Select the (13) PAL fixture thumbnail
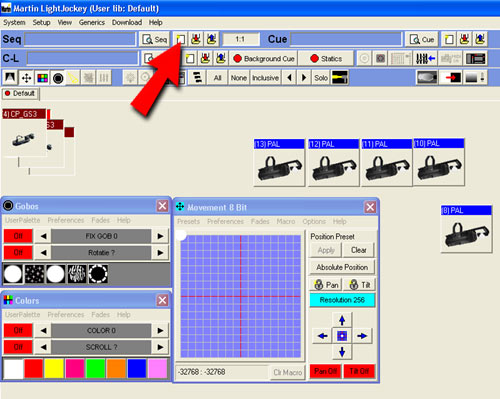This screenshot has width=500, height=399. click(279, 162)
